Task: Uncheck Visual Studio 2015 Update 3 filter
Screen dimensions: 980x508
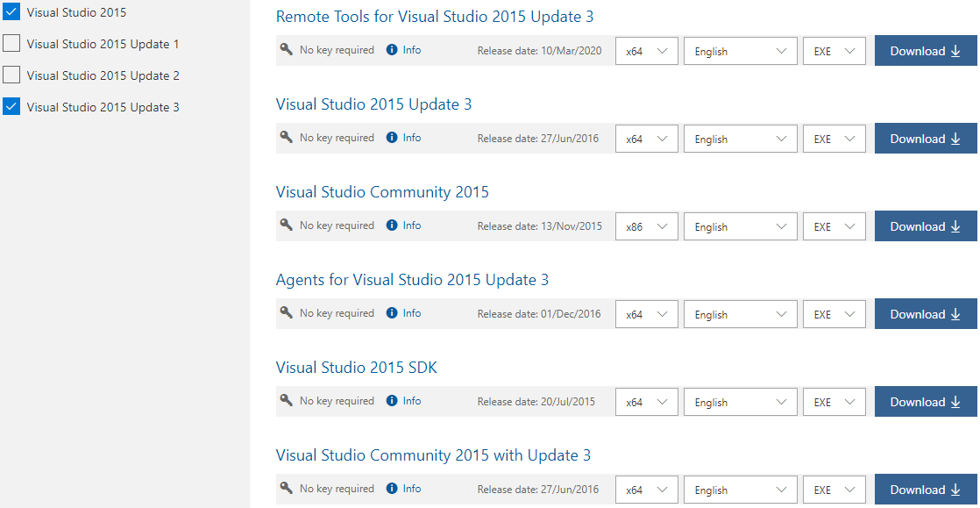Action: click(x=12, y=106)
